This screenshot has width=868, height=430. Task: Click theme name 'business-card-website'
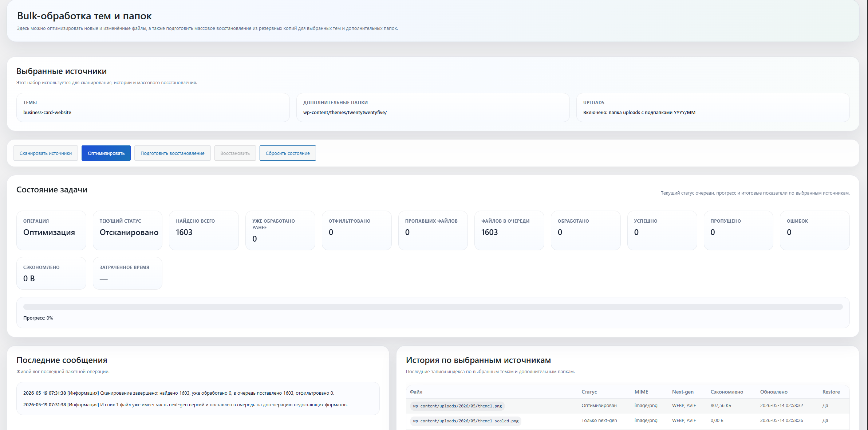coord(47,112)
